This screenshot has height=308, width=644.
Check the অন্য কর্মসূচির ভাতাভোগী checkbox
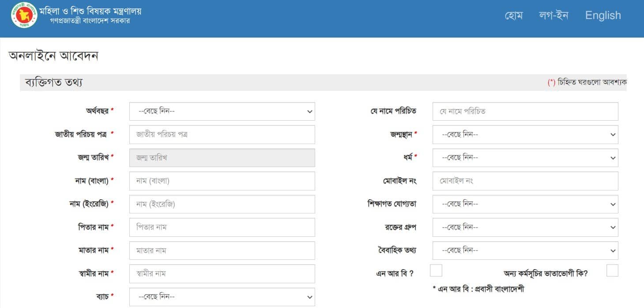[x=612, y=270]
